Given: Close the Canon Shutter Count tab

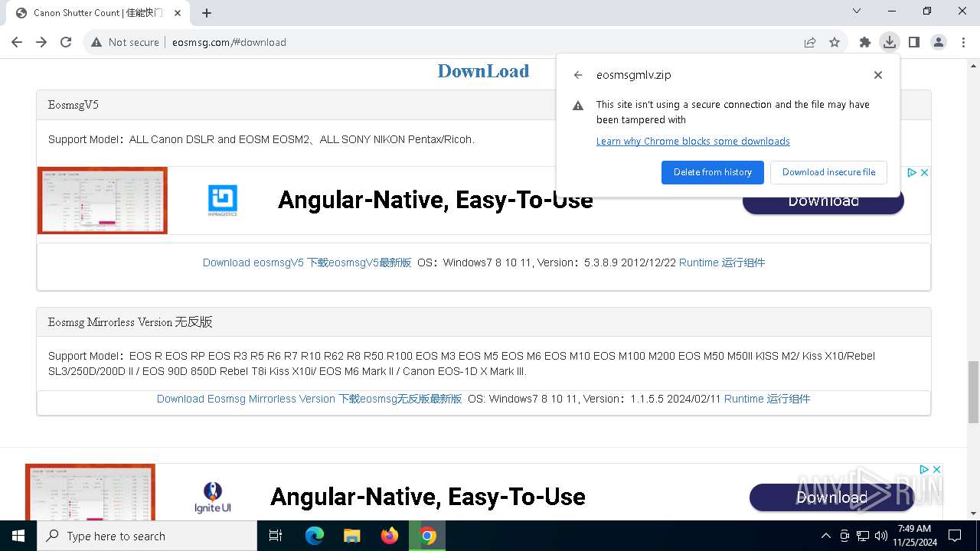Looking at the screenshot, I should click(178, 12).
